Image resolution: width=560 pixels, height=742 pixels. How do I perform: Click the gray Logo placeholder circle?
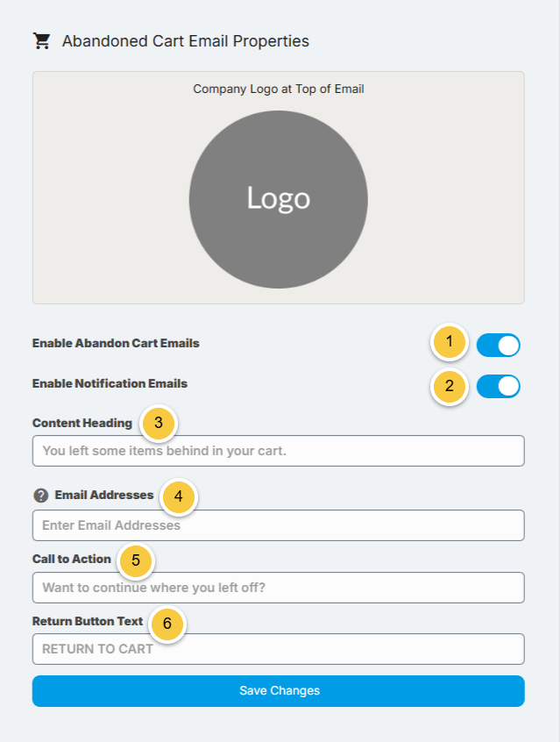[x=279, y=199]
